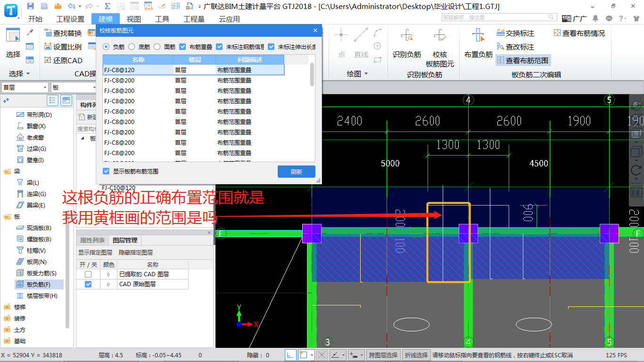The height and width of the screenshot is (362, 644).
Task: Click the dialog list vertical scrollbar
Action: click(x=312, y=74)
